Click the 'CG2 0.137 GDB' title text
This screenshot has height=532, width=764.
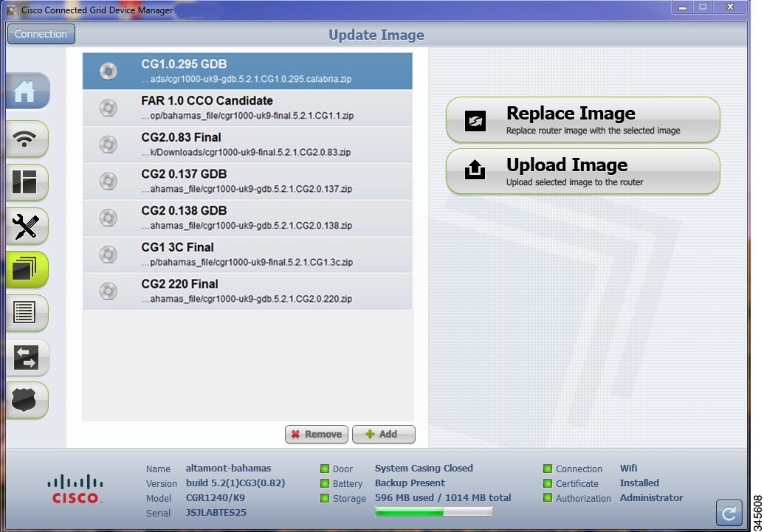tap(185, 174)
